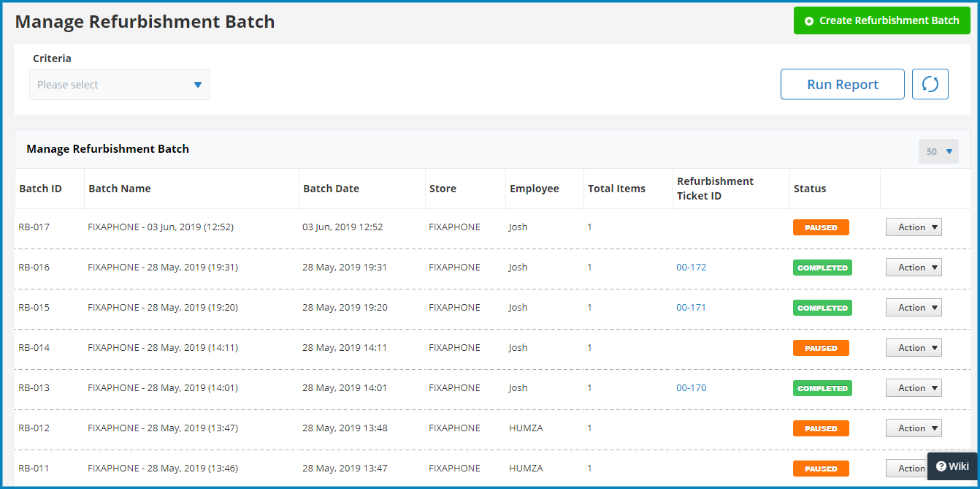Click the PAUSED status badge for RB-017
The width and height of the screenshot is (980, 489).
[821, 227]
